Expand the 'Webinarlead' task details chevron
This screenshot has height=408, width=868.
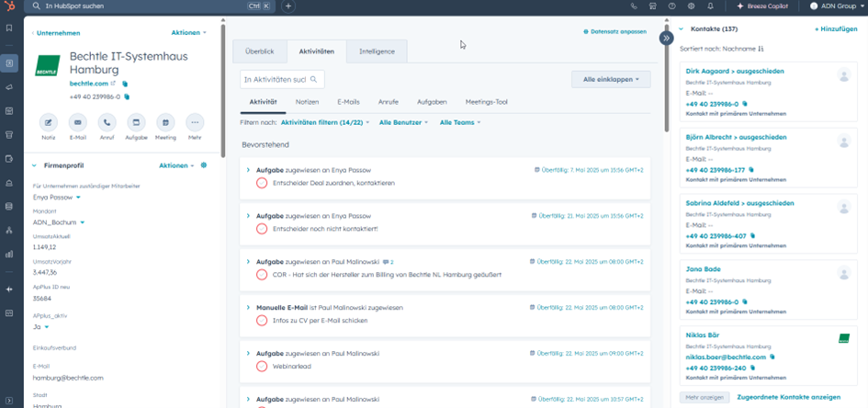click(248, 353)
